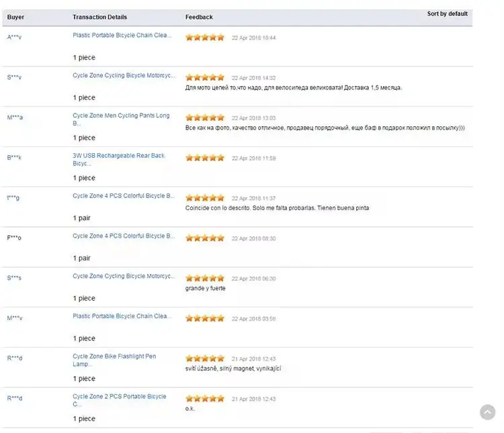Click buyer name F***o

point(14,238)
